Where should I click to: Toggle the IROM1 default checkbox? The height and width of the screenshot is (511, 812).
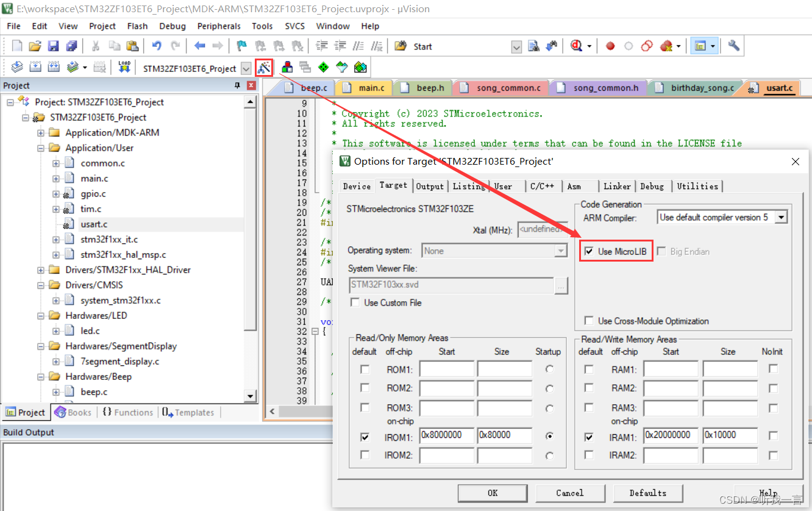(365, 437)
